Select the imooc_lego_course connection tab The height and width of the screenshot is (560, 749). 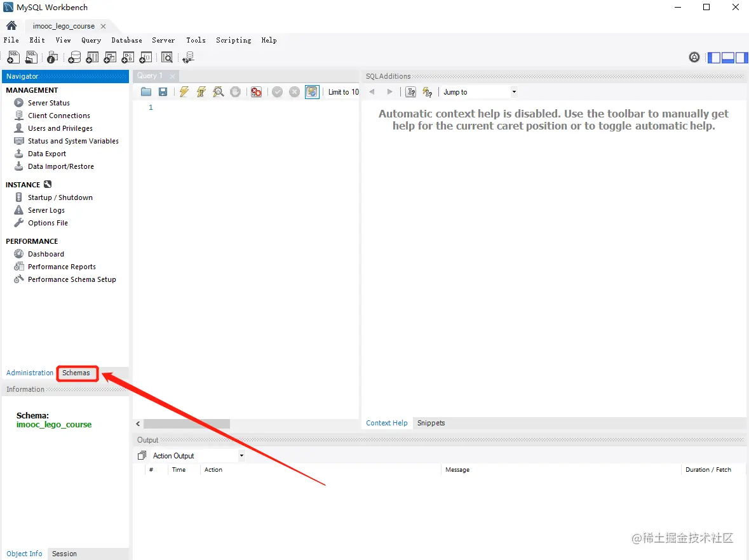coord(64,26)
